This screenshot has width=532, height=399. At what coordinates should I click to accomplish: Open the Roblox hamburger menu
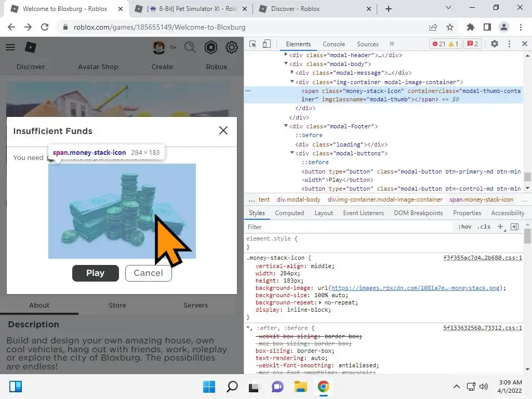(10, 47)
